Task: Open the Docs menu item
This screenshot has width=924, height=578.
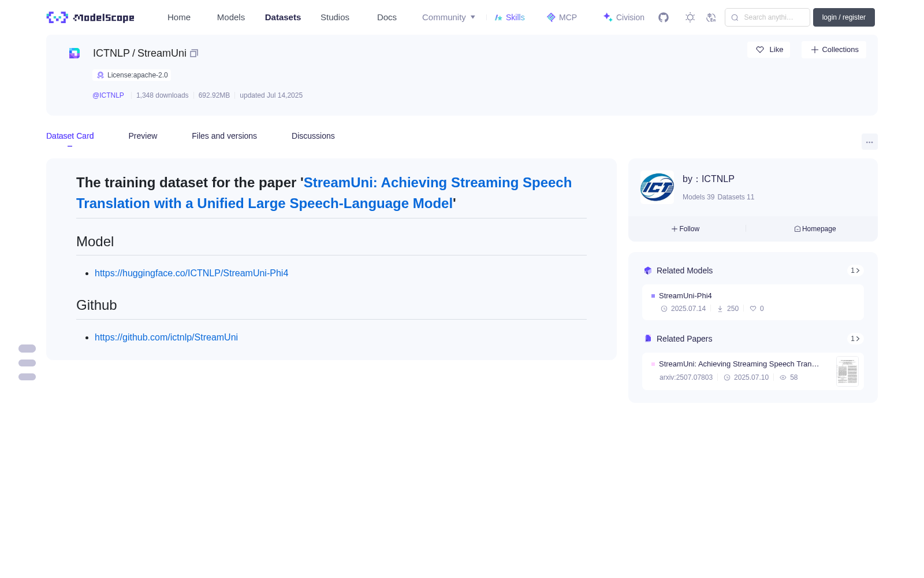Action: (387, 17)
